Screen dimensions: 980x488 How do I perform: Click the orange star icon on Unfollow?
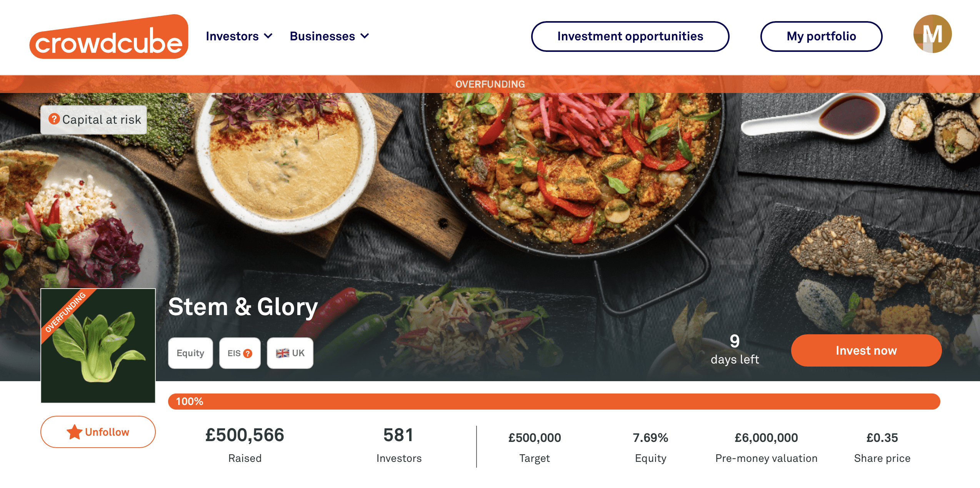(75, 432)
